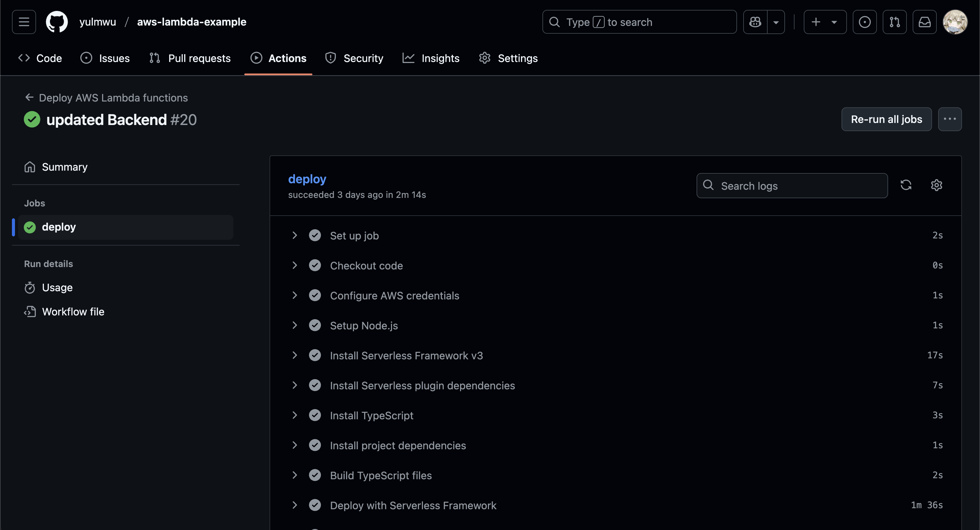Open log settings gear icon
The width and height of the screenshot is (980, 530).
pos(936,185)
